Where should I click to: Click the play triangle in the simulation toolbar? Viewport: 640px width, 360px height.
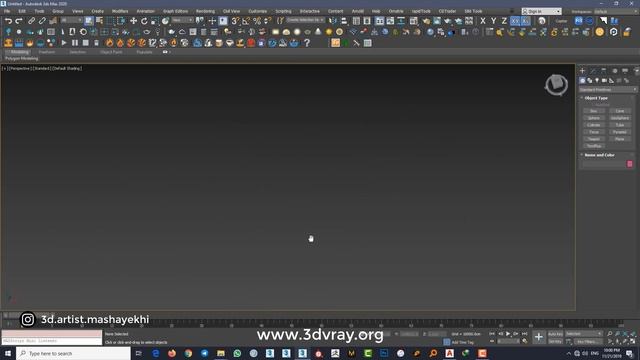(64, 43)
